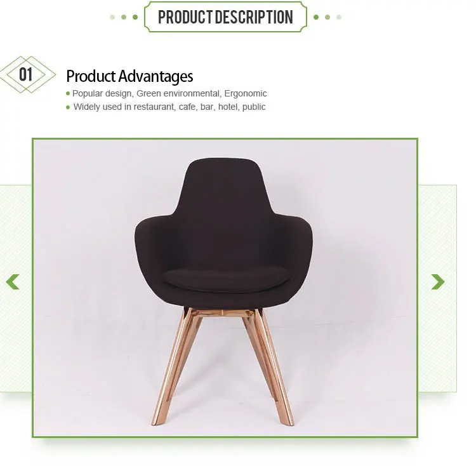Viewport: 476px width, 466px height.
Task: Click the three dots left of Product Description
Action: coord(124,17)
